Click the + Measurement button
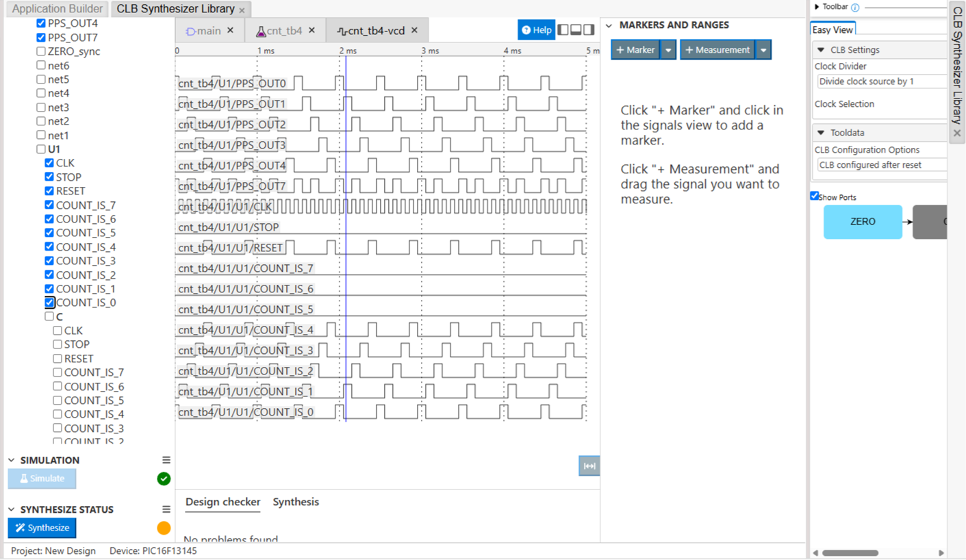966x560 pixels. coord(717,50)
